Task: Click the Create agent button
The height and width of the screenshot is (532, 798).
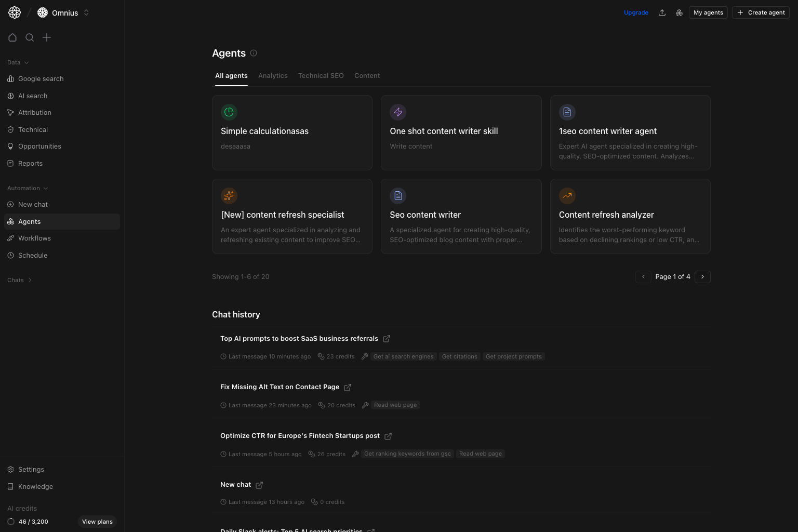Action: pos(761,12)
